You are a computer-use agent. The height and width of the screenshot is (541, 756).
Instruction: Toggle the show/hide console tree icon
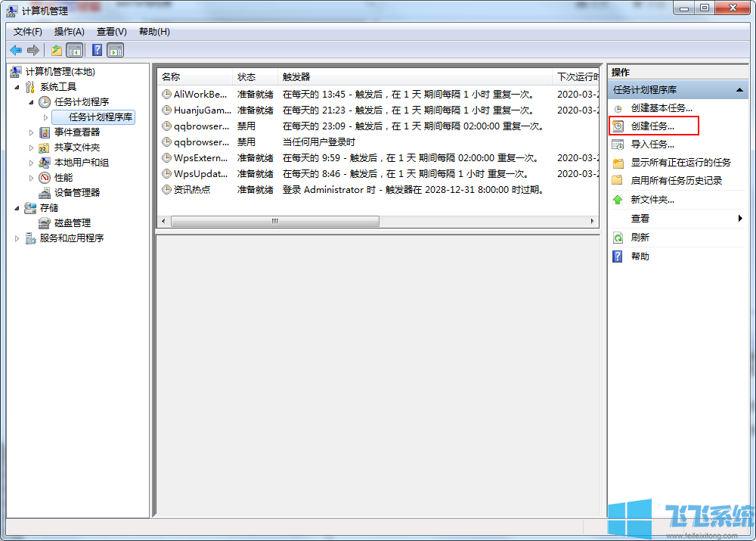(74, 50)
